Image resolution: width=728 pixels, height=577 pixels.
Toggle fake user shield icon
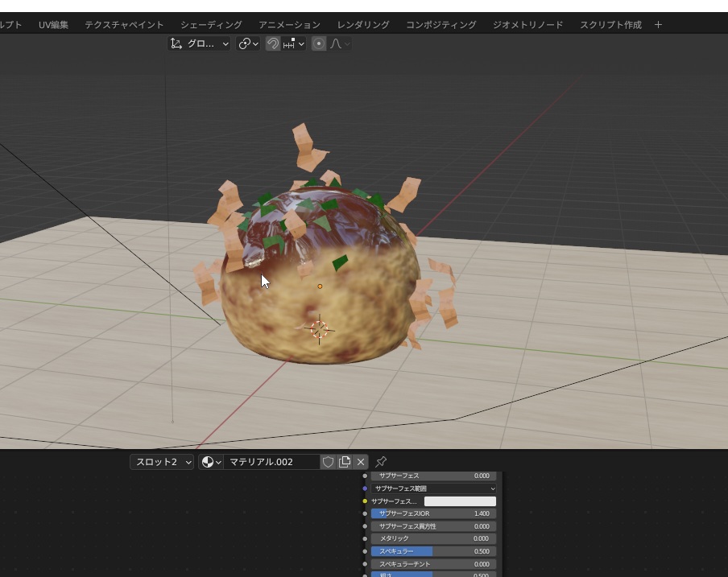click(x=328, y=462)
